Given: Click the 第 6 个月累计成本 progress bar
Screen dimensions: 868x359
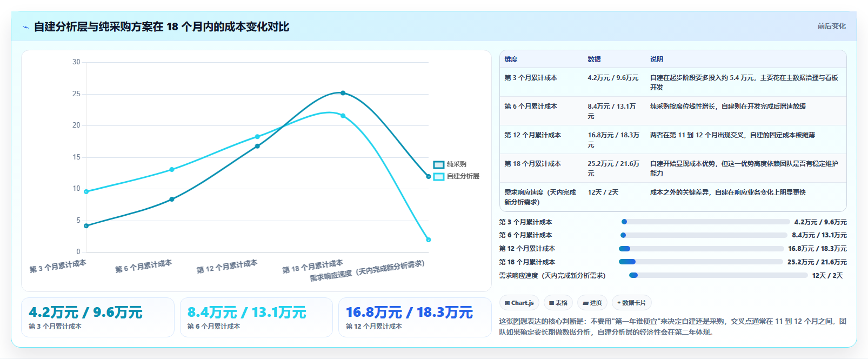Looking at the screenshot, I should tap(704, 235).
